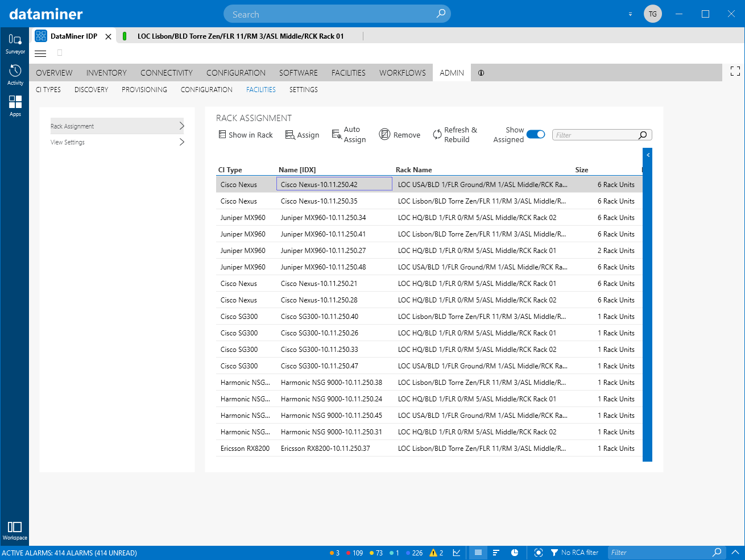The height and width of the screenshot is (560, 745).
Task: Switch alarm console to list view
Action: [478, 553]
